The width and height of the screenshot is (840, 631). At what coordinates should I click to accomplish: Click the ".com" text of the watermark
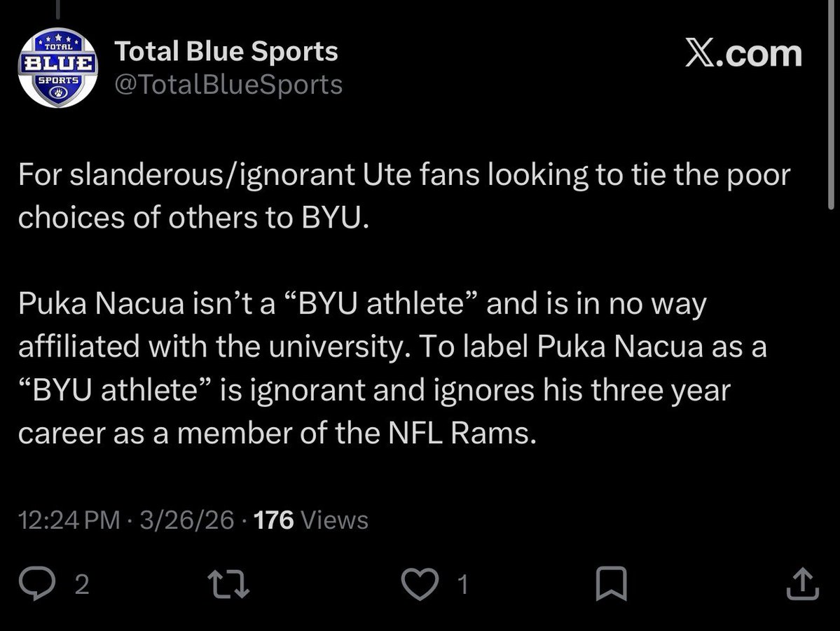coord(759,54)
